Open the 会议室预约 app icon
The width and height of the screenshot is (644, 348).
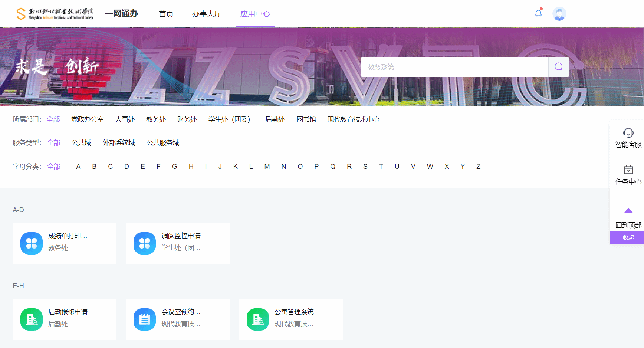[x=145, y=319]
